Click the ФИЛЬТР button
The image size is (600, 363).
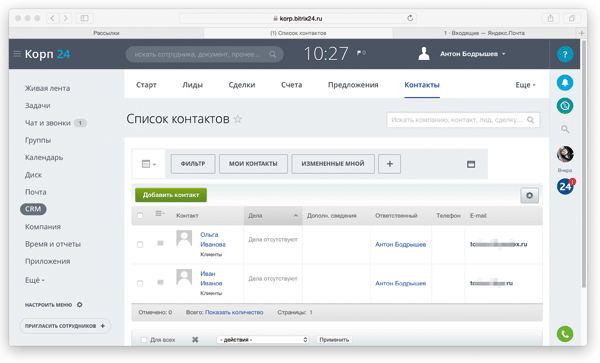click(193, 164)
